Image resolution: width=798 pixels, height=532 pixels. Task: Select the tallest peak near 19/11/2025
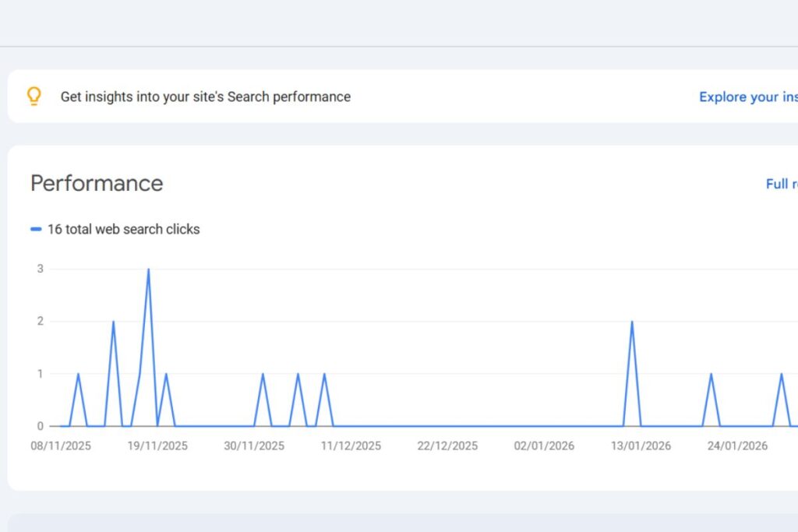[x=148, y=270]
